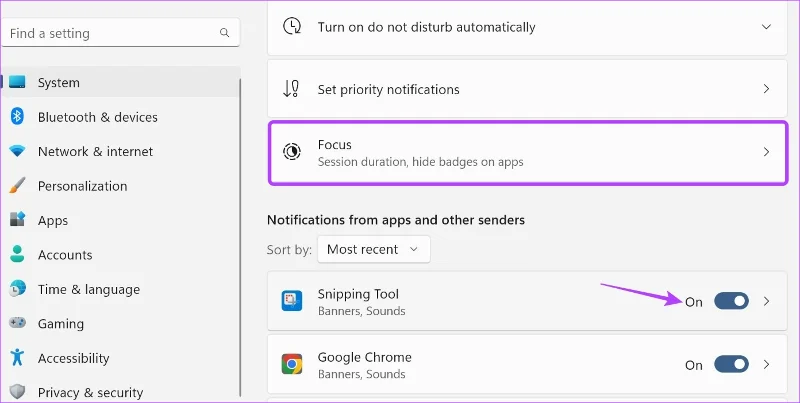Click the Snipping Tool name text
Image resolution: width=800 pixels, height=403 pixels.
tap(358, 294)
